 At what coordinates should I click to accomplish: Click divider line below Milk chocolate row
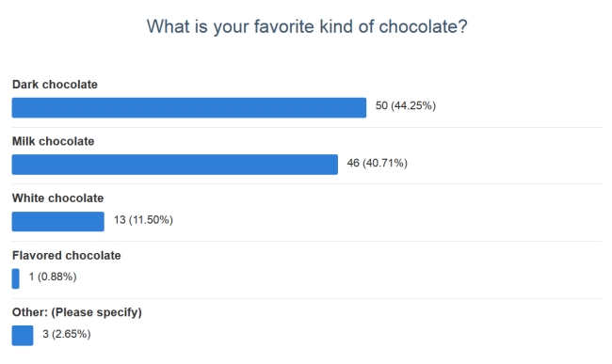tap(307, 184)
